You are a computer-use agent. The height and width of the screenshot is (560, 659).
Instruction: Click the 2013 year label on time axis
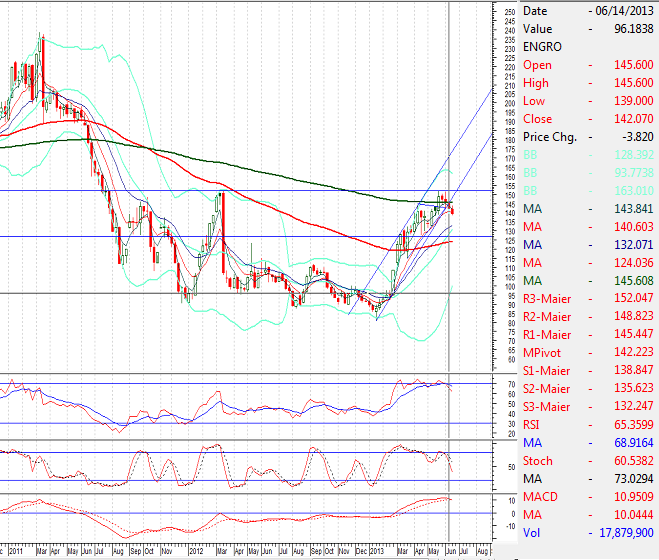[x=380, y=550]
